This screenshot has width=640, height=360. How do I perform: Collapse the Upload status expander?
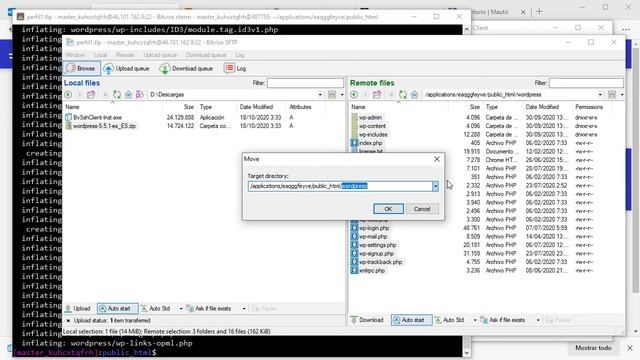pyautogui.click(x=68, y=321)
